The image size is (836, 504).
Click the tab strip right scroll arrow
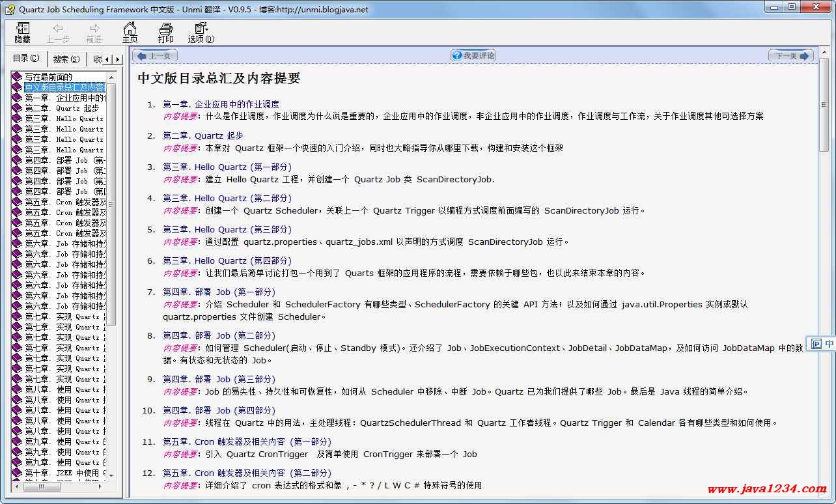tap(117, 59)
